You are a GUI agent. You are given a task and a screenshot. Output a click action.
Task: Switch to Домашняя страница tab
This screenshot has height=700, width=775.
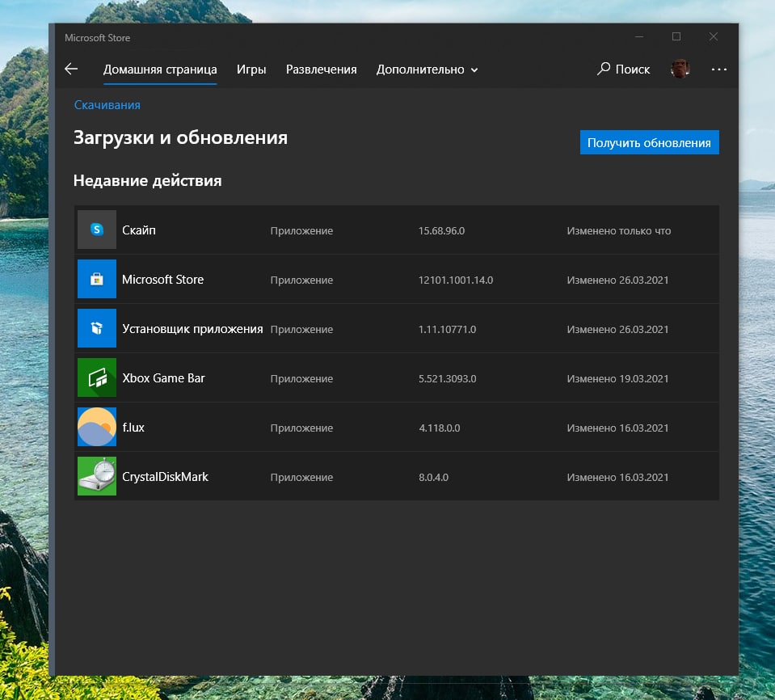(160, 70)
